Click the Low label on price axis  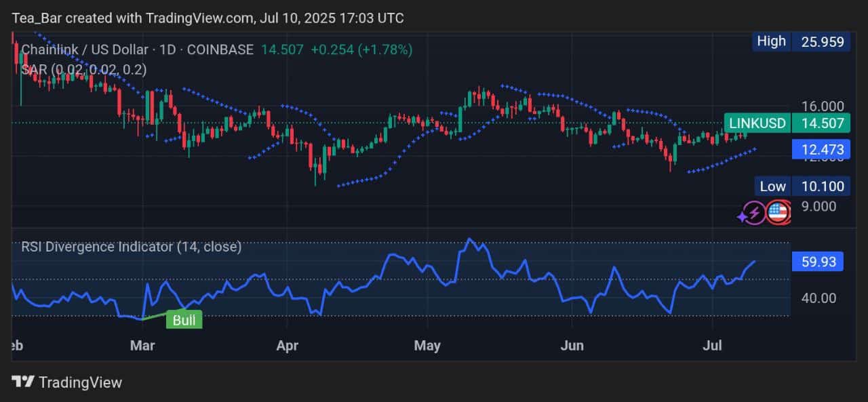coord(773,186)
